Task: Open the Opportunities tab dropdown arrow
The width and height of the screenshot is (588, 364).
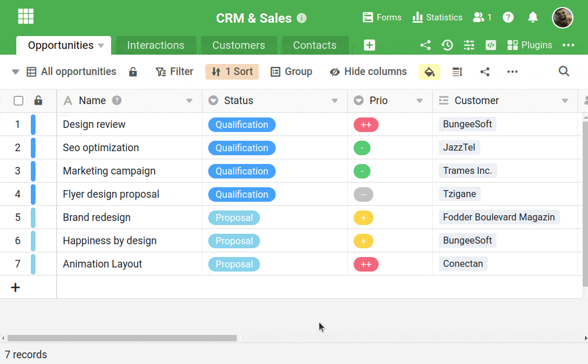Action: 101,45
